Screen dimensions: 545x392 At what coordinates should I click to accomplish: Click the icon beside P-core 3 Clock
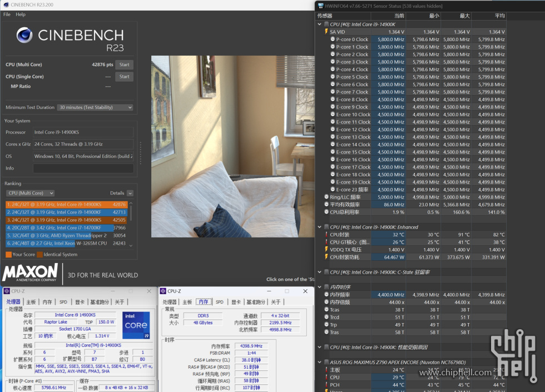(x=333, y=62)
